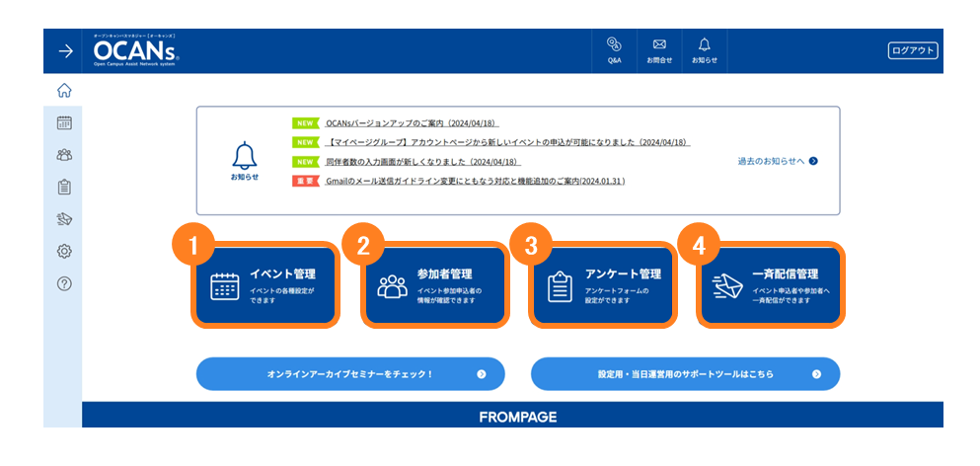Open Q&A in the top header
Viewport: 980px width, 466px height.
pos(615,50)
